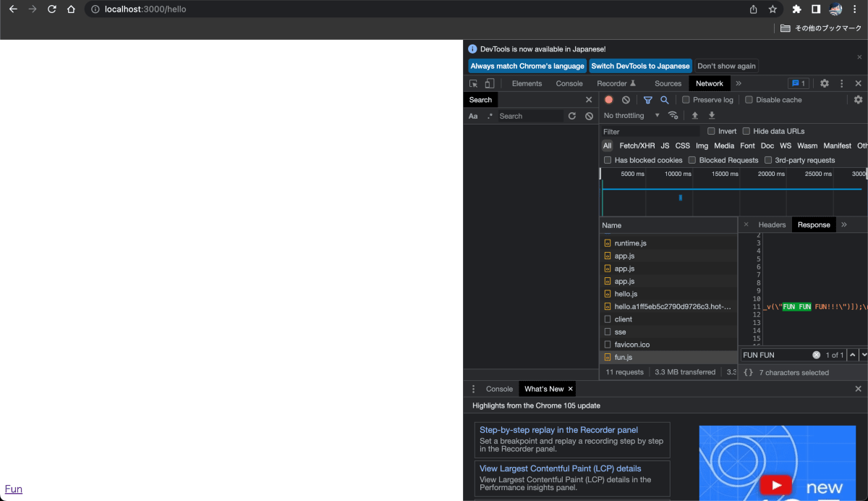This screenshot has height=501, width=868.
Task: Open the Sources tab
Action: (x=668, y=83)
